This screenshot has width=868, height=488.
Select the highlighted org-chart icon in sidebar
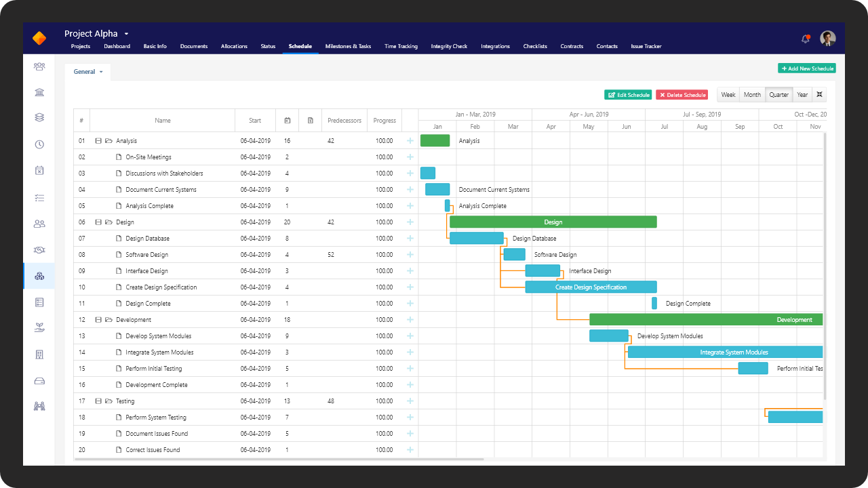pos(39,276)
